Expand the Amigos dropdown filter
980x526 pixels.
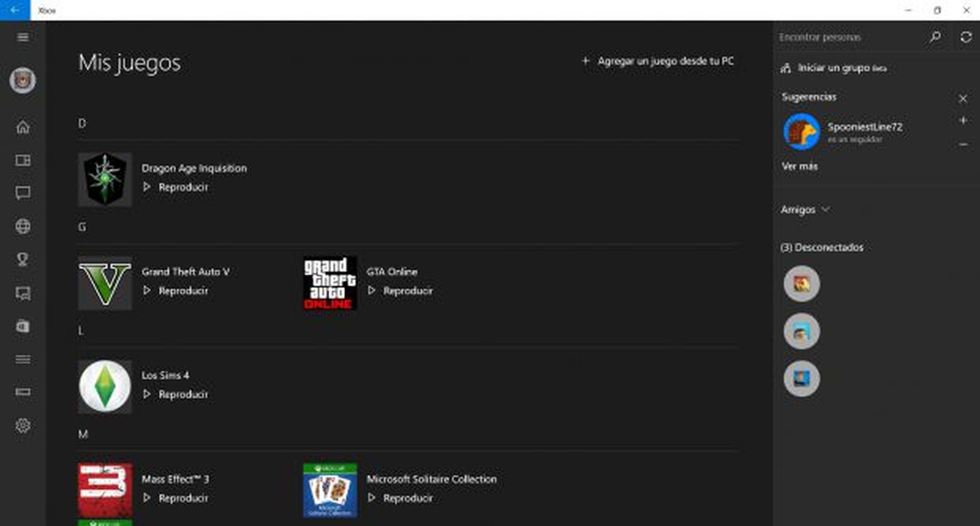pyautogui.click(x=805, y=210)
